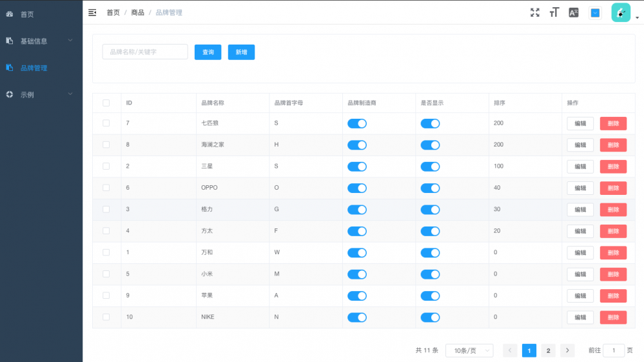Open the language switch icon
This screenshot has width=644, height=362.
coord(573,13)
